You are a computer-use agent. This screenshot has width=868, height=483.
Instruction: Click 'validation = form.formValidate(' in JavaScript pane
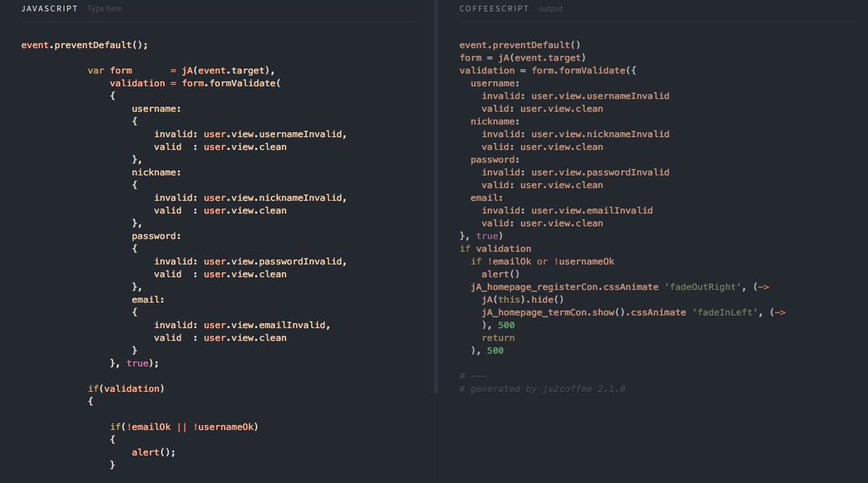click(x=195, y=83)
